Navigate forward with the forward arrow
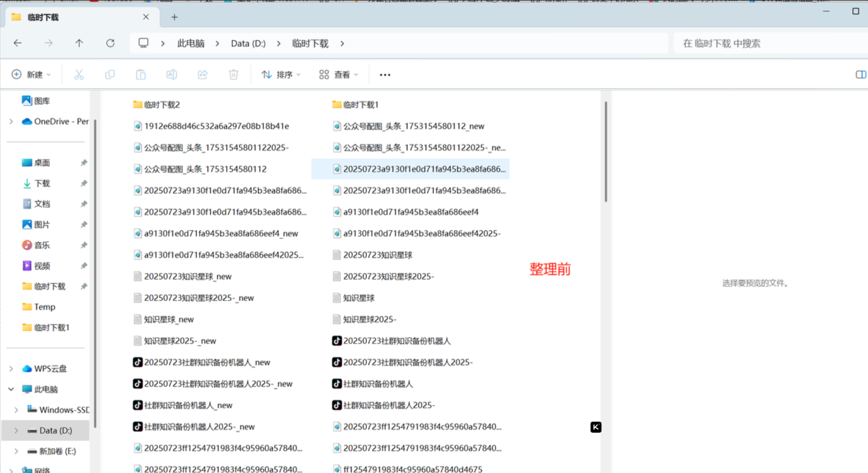868x473 pixels. pos(49,43)
